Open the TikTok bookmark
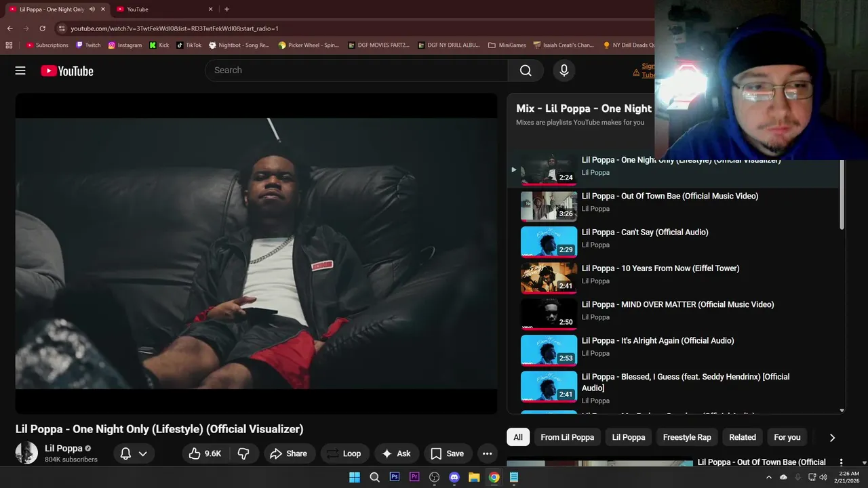Screen dimensions: 868x488 189,45
